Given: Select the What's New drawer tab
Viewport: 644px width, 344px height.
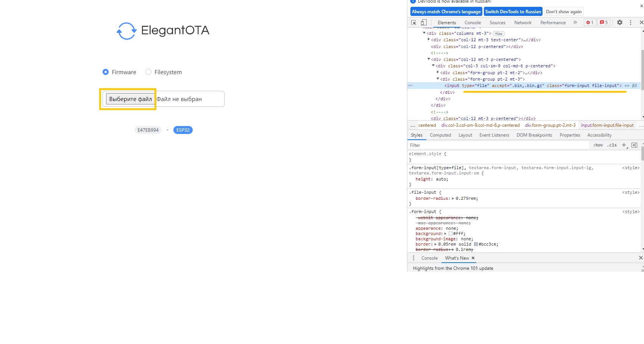Looking at the screenshot, I should (457, 258).
